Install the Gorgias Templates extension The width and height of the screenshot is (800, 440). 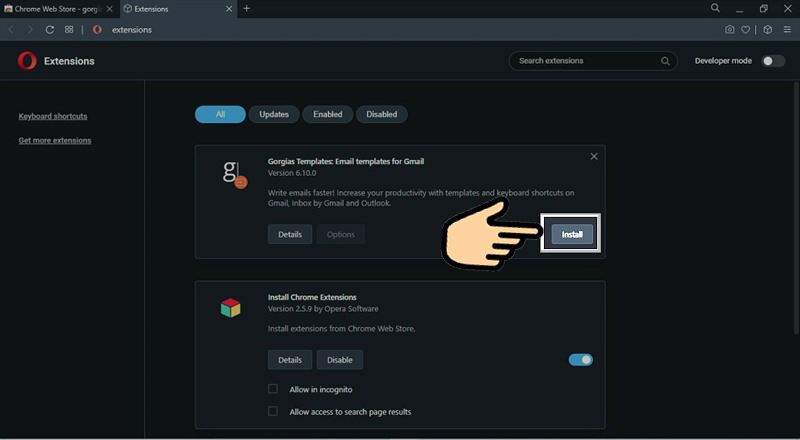pyautogui.click(x=572, y=234)
